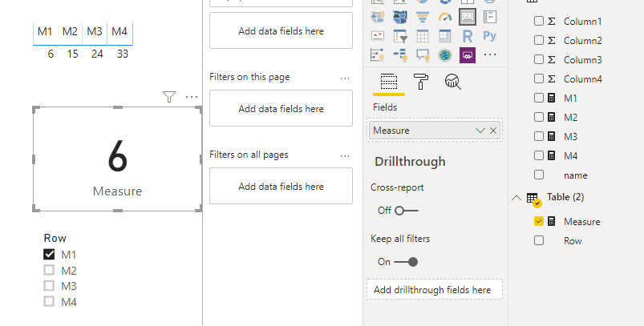Click the M2 column header in the table
Image resolution: width=644 pixels, height=326 pixels.
point(70,31)
